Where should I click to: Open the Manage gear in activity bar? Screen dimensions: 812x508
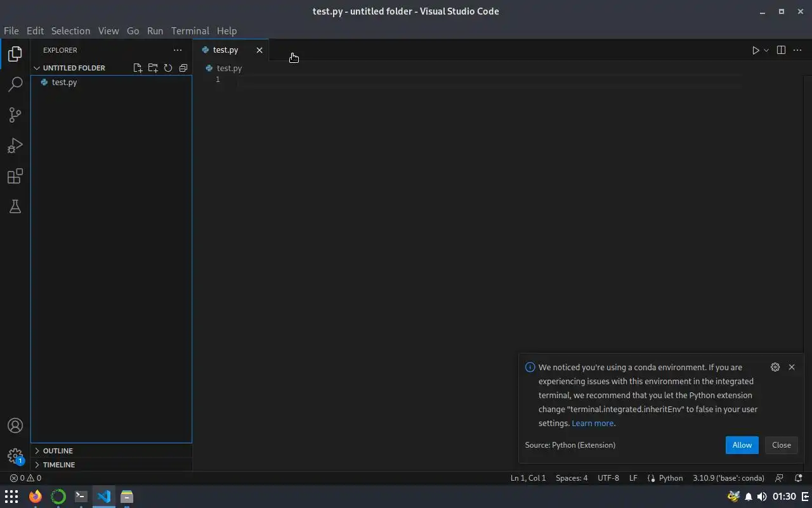[x=15, y=456]
